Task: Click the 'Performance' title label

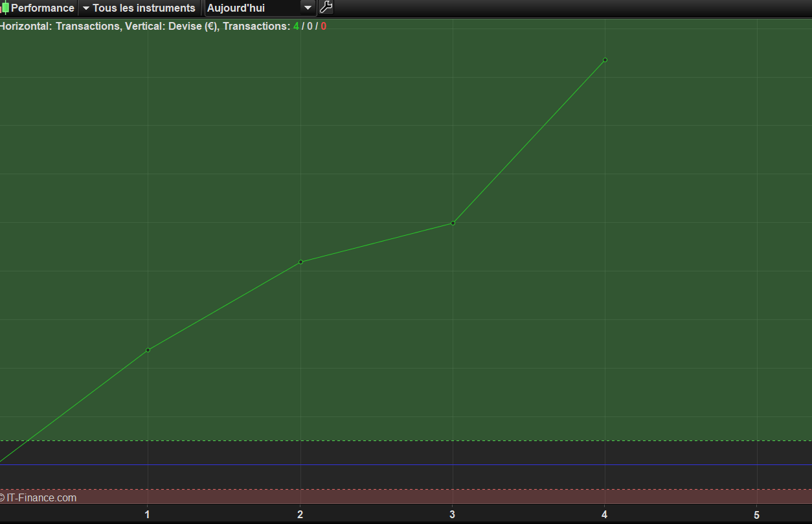Action: click(x=43, y=8)
